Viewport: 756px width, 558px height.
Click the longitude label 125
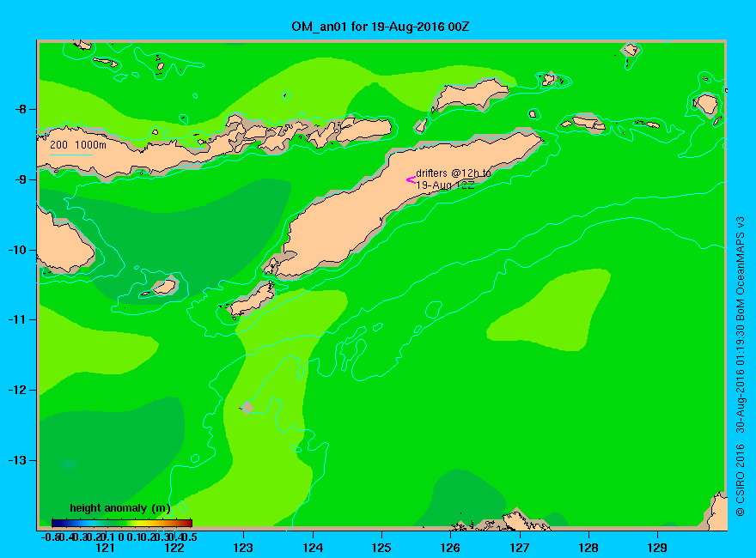pyautogui.click(x=381, y=548)
